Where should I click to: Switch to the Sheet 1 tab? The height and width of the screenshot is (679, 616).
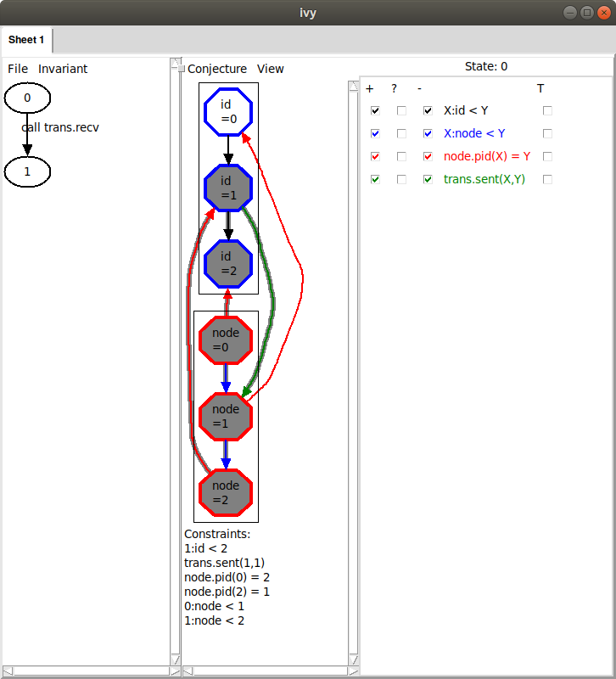pyautogui.click(x=26, y=40)
